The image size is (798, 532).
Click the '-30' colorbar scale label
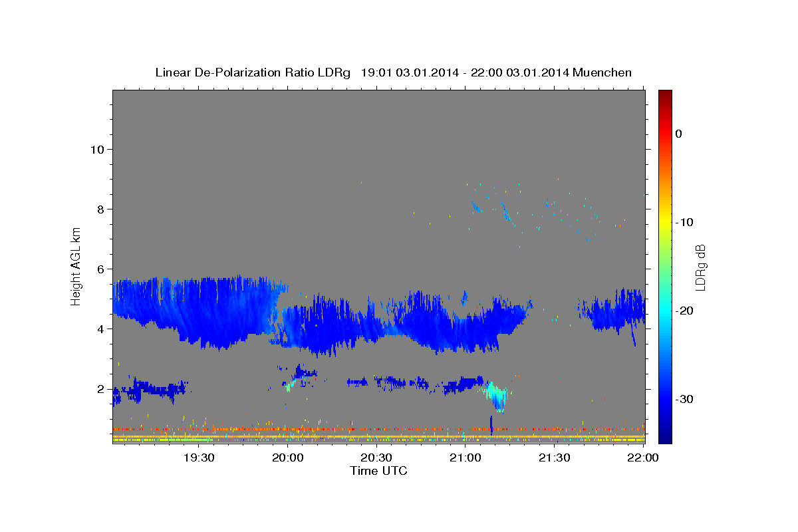[685, 399]
